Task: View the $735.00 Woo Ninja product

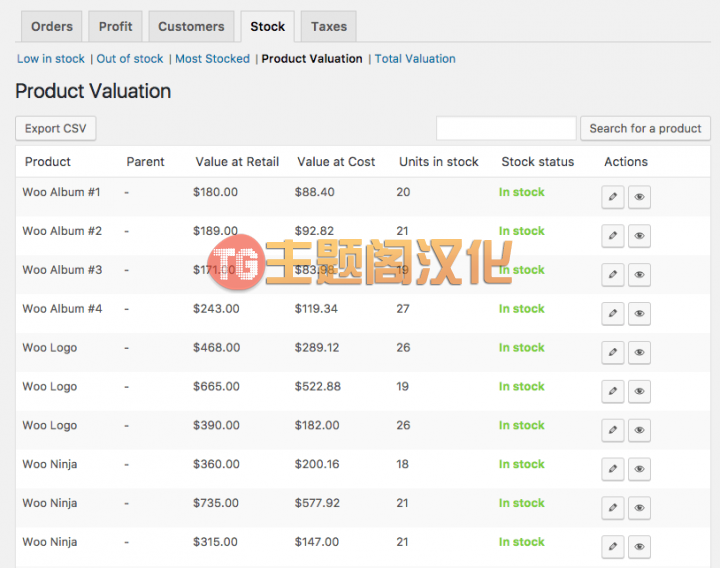Action: click(639, 508)
